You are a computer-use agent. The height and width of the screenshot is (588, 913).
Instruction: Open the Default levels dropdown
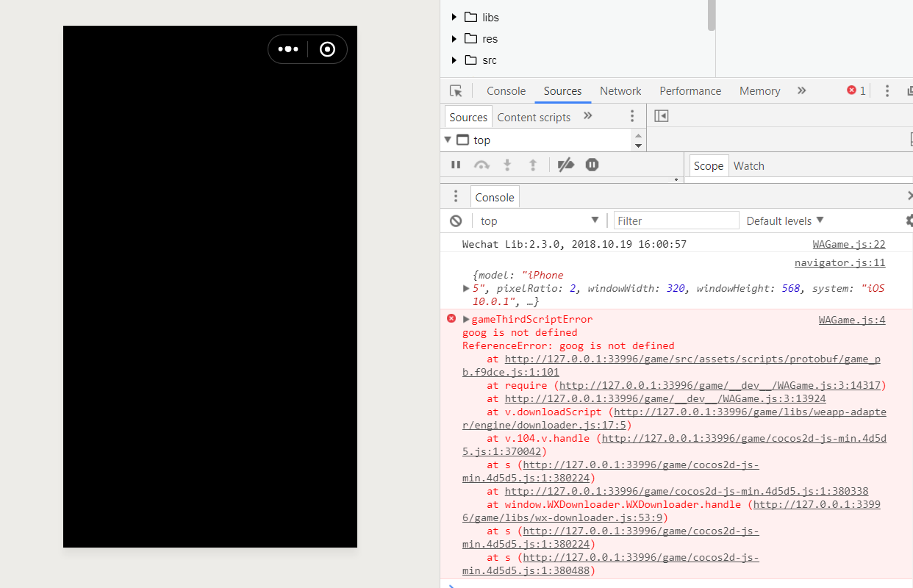(x=785, y=220)
